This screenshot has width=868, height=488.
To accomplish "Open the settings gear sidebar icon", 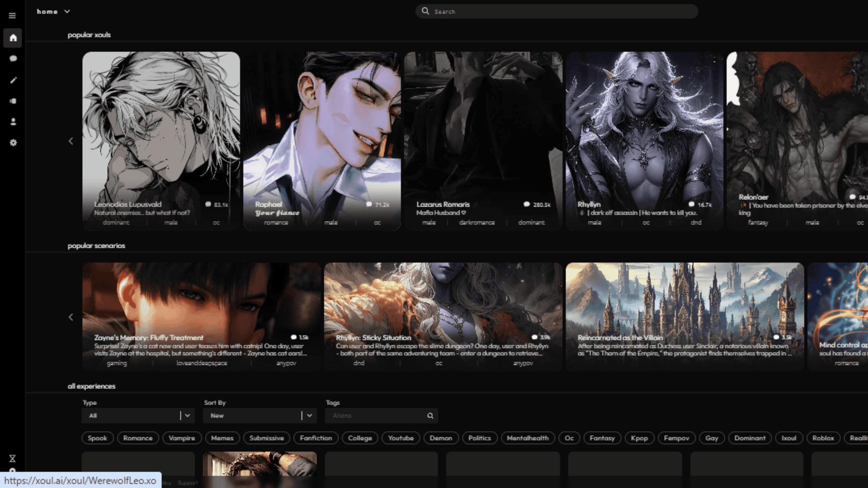I will (x=13, y=143).
